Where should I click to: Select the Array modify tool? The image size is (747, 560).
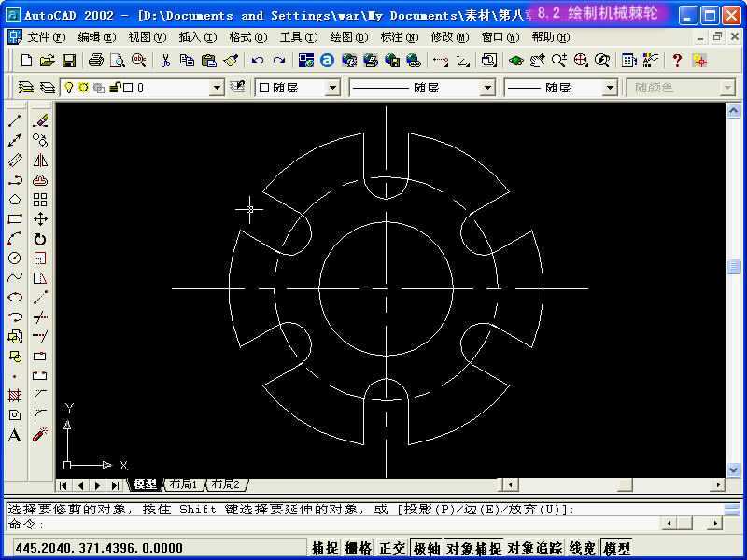pos(40,200)
